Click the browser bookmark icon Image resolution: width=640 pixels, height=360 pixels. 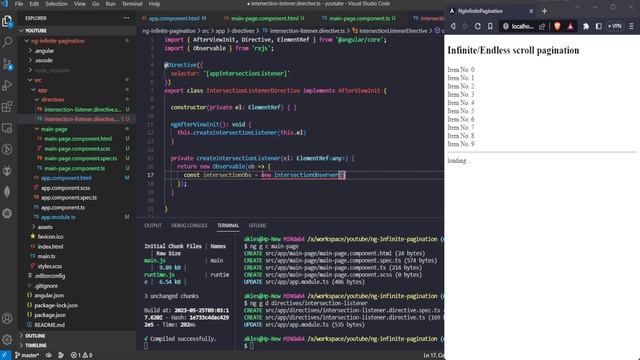point(490,26)
